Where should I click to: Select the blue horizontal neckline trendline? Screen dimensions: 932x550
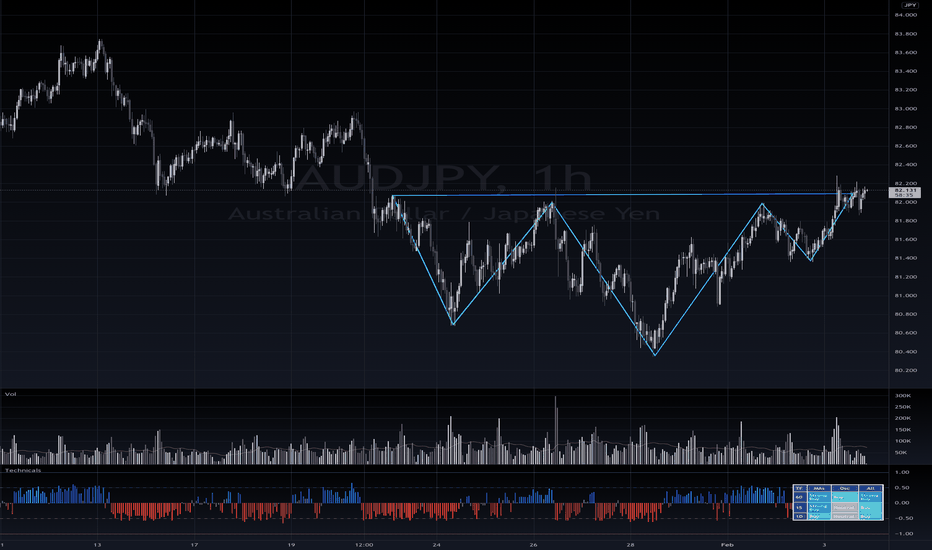click(x=624, y=194)
